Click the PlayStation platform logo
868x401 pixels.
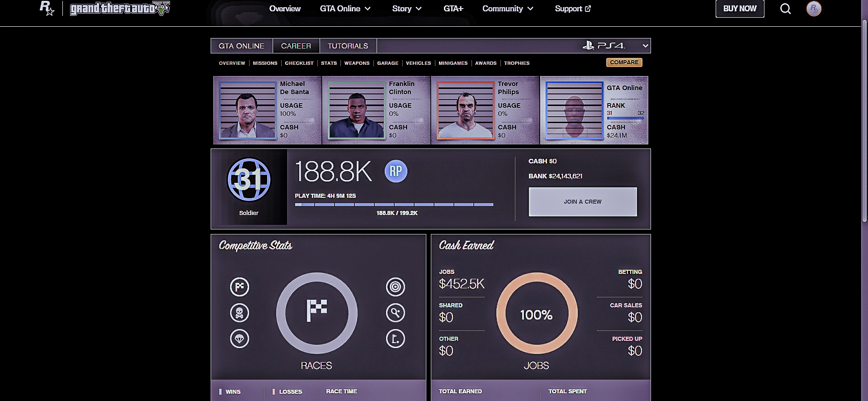point(588,45)
